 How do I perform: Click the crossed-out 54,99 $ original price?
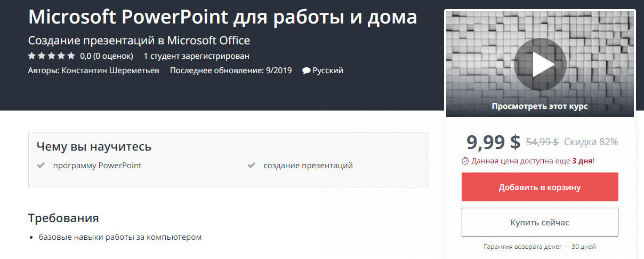pyautogui.click(x=542, y=142)
